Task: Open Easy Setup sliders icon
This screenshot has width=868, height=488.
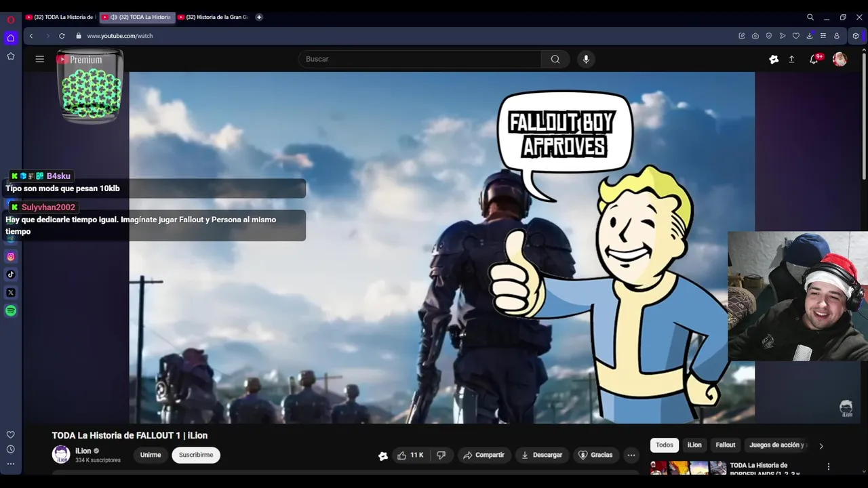Action: tap(823, 36)
